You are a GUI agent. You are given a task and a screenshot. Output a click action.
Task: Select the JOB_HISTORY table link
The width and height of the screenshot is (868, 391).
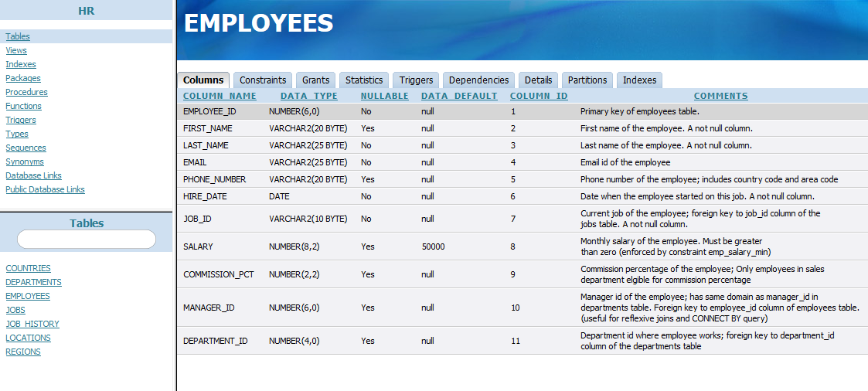pos(32,325)
